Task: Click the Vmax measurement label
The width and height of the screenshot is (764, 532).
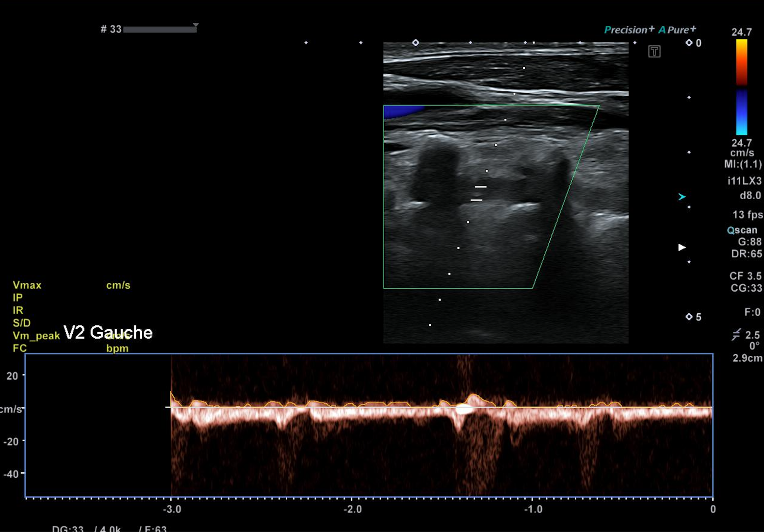Action: 27,285
